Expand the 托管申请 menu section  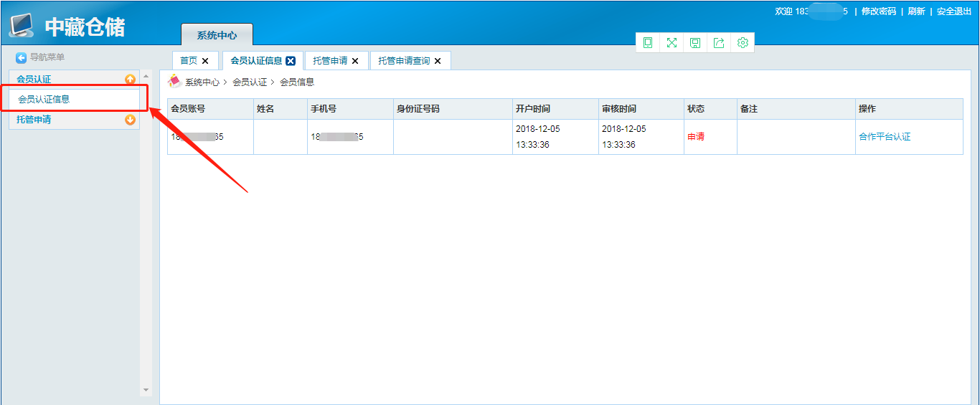[x=130, y=120]
